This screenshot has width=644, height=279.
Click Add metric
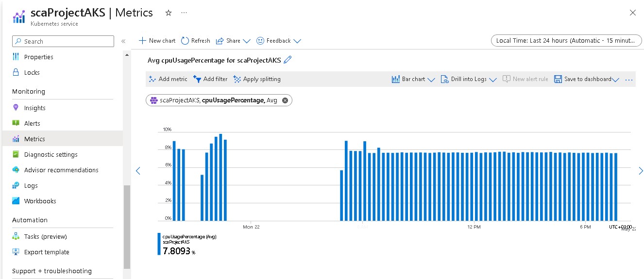click(168, 79)
